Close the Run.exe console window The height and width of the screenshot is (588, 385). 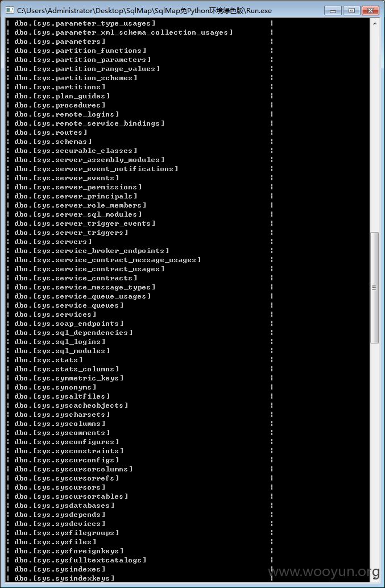pyautogui.click(x=370, y=10)
